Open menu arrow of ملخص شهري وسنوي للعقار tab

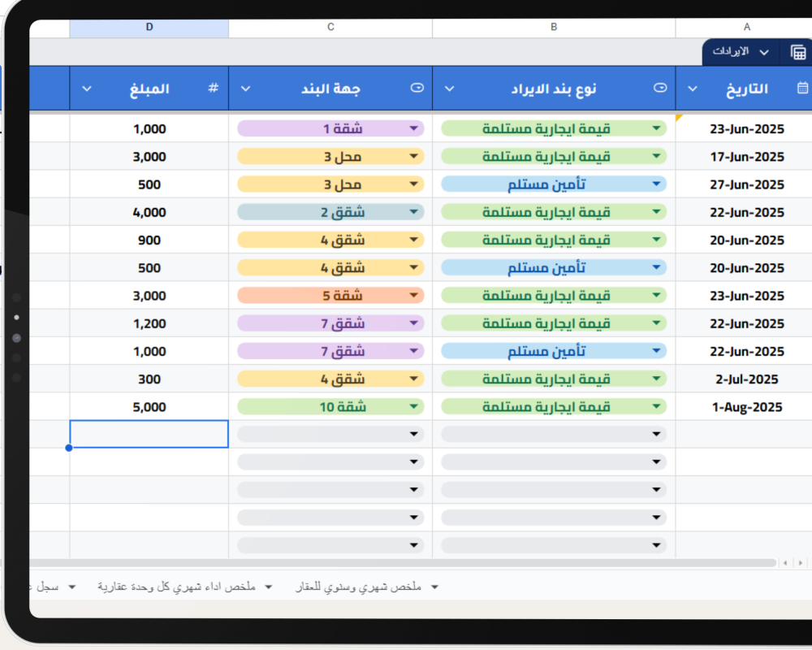tap(435, 587)
